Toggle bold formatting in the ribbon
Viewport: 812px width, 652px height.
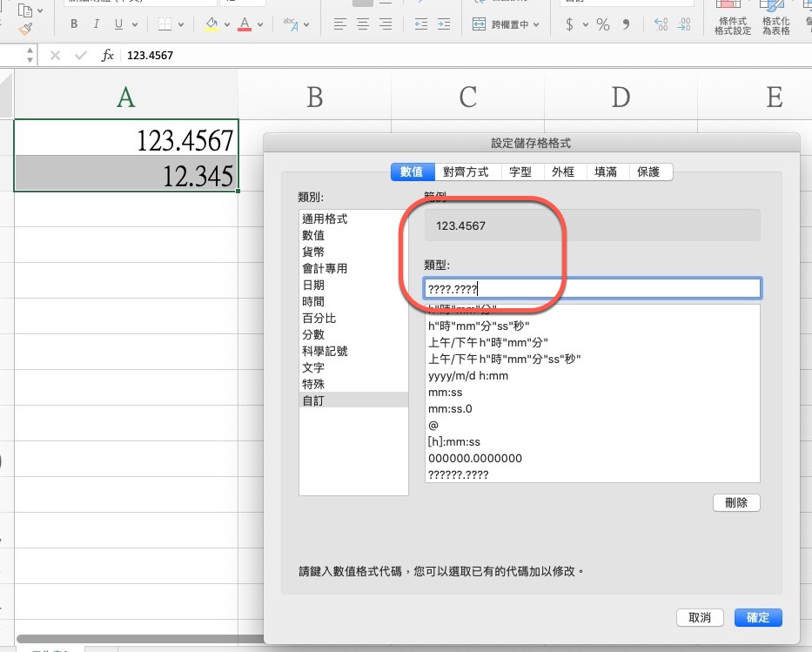pos(74,24)
